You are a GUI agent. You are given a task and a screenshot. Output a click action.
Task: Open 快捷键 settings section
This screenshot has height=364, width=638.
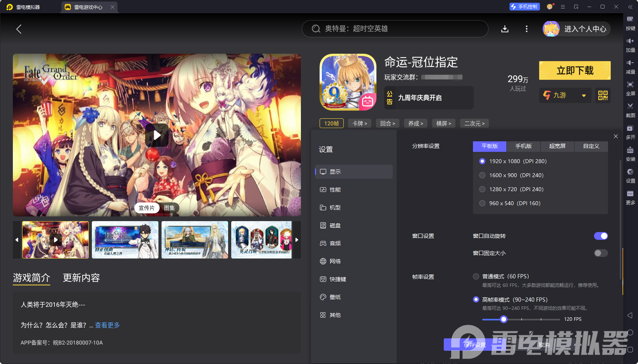click(x=354, y=279)
